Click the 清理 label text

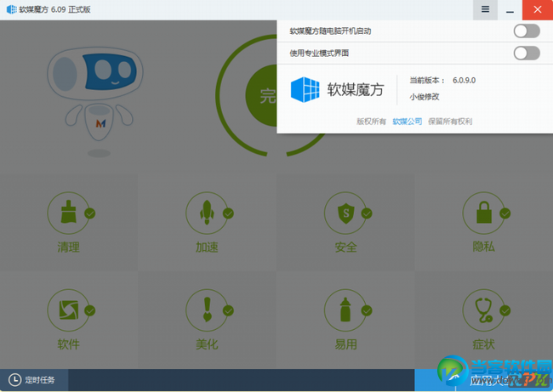pyautogui.click(x=68, y=247)
